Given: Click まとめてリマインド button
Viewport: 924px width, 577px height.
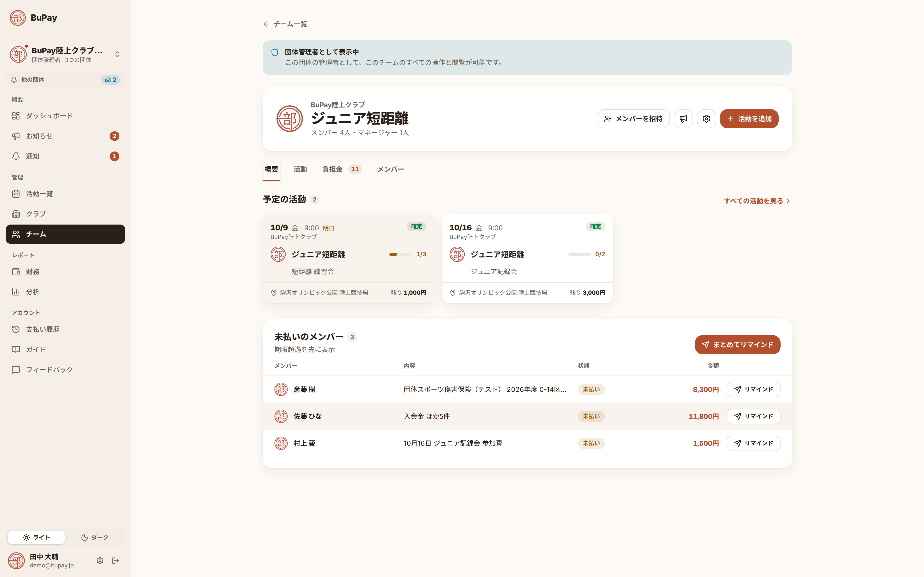Looking at the screenshot, I should coord(737,345).
